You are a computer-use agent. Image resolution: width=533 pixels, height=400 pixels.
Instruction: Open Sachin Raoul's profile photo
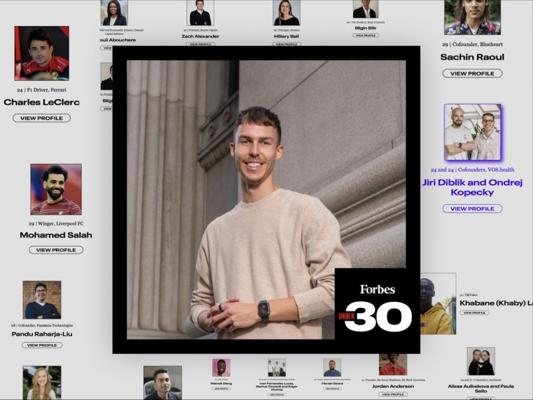pos(472,17)
